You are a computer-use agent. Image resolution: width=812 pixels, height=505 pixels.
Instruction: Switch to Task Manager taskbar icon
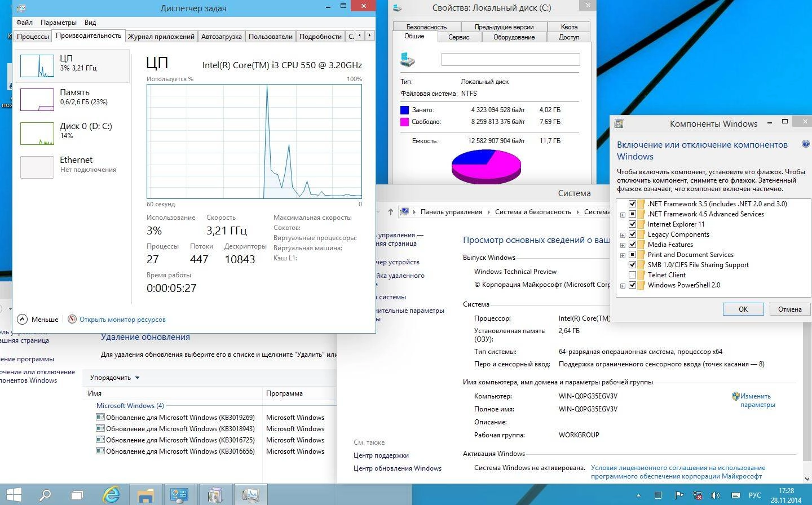coord(250,495)
